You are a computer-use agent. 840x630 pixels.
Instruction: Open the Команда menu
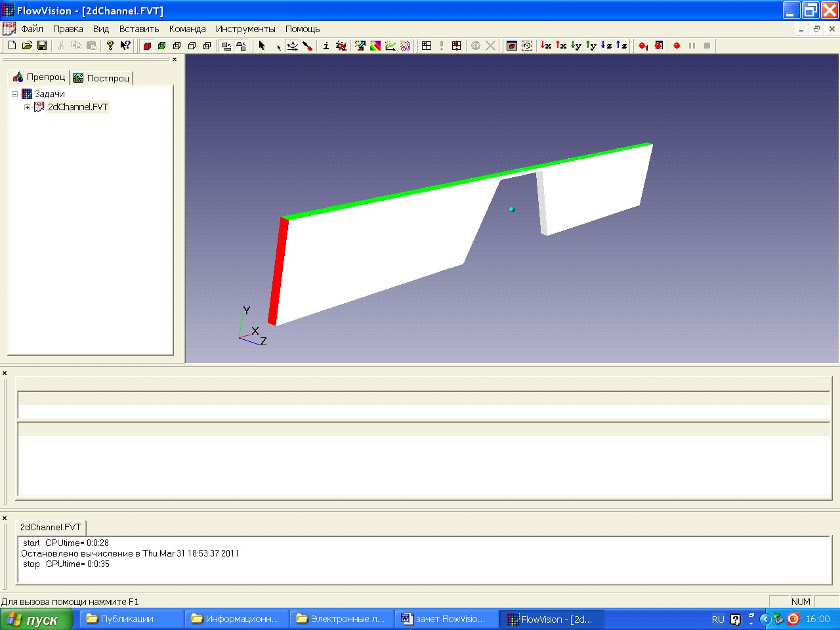[187, 29]
